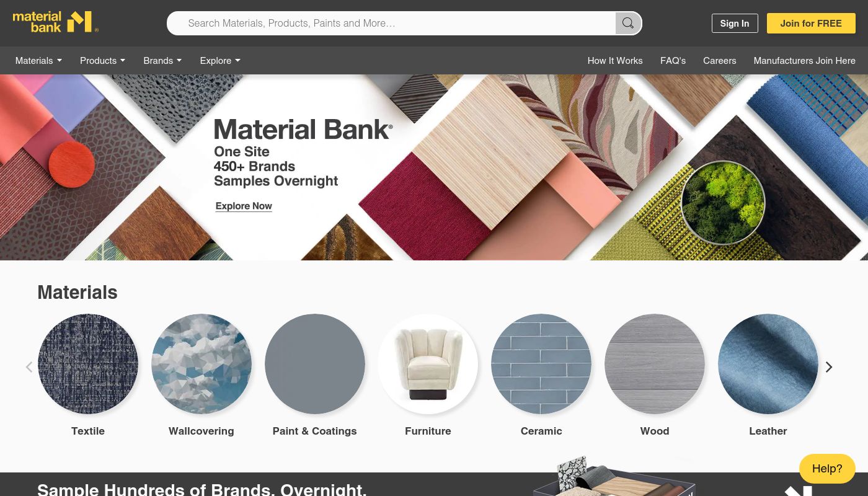Open the Ceramic tile circle
This screenshot has width=868, height=496.
pos(541,364)
